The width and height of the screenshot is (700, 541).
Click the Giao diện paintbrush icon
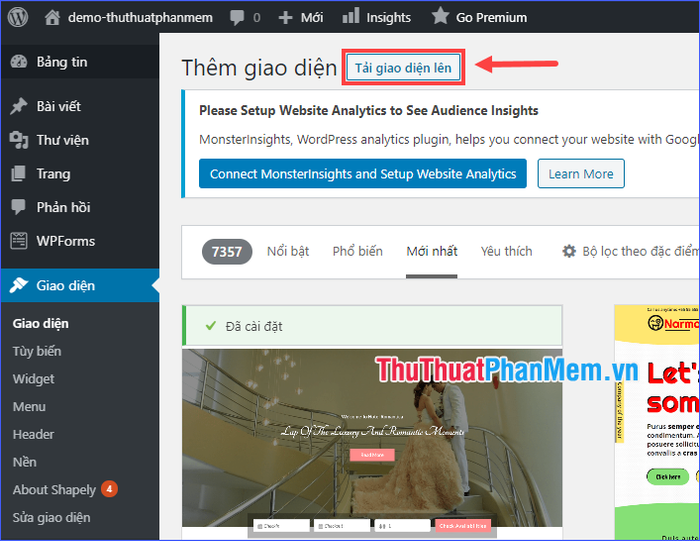(19, 285)
